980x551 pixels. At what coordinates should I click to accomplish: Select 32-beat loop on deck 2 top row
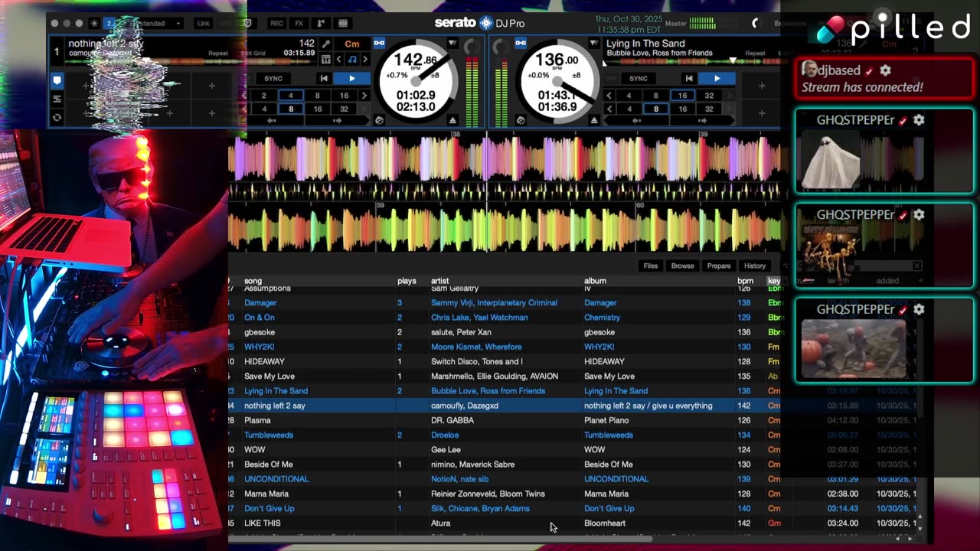click(709, 96)
